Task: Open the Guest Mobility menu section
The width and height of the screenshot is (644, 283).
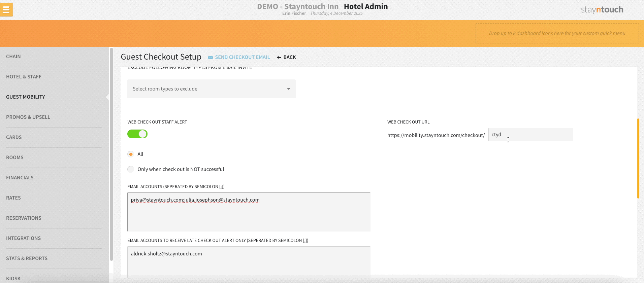Action: (x=54, y=97)
